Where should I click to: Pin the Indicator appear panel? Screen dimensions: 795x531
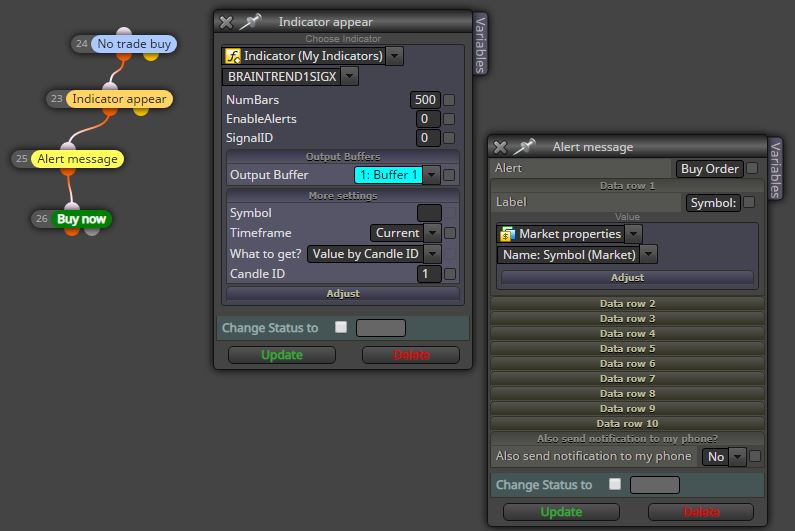(x=250, y=22)
